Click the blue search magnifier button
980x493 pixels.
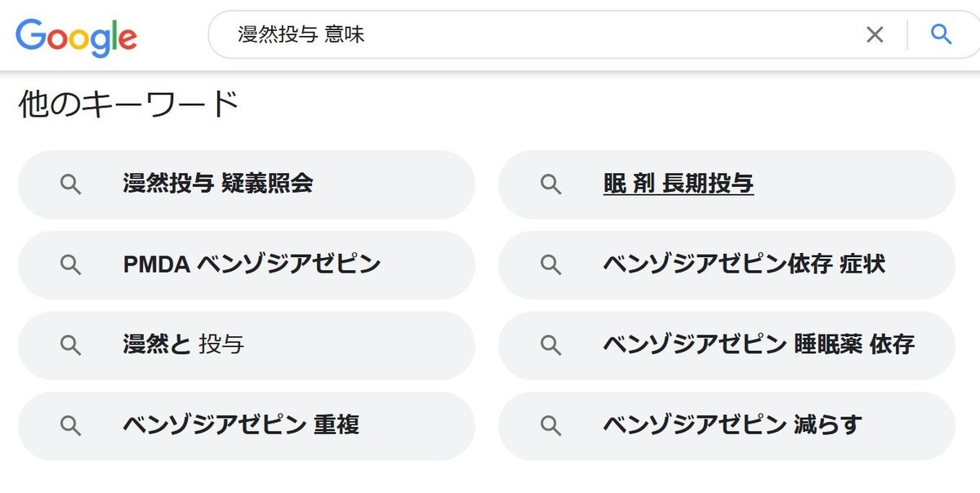[x=942, y=34]
